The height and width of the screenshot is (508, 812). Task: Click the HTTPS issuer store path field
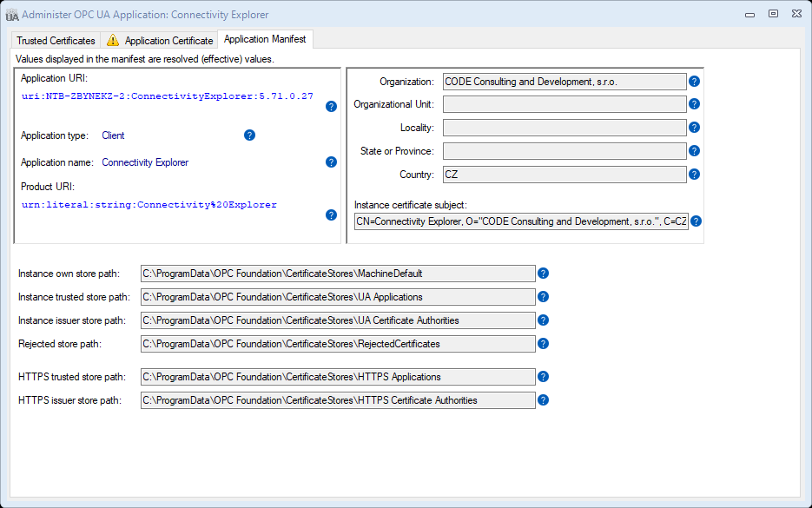(338, 400)
